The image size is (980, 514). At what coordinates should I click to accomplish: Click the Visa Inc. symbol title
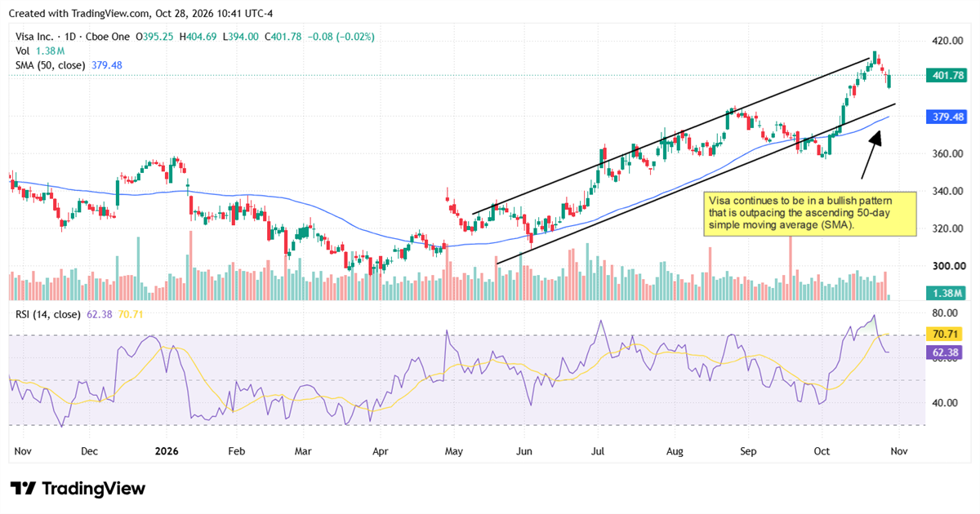pos(34,37)
